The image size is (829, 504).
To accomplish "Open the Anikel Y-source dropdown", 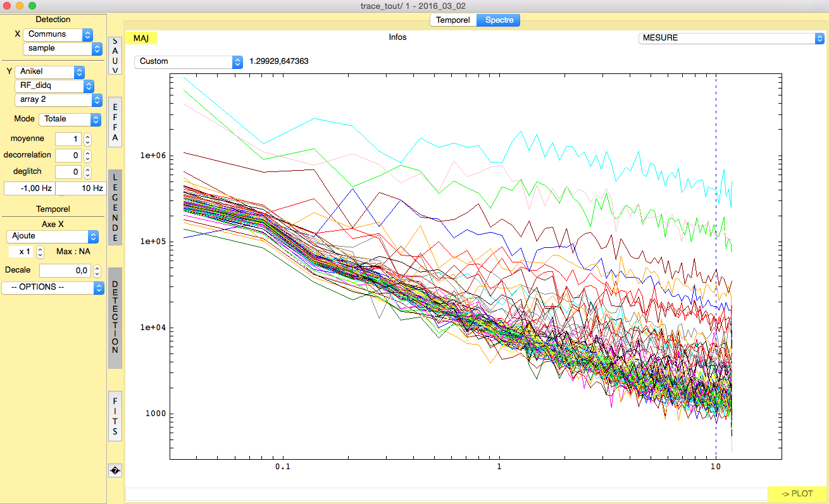I will pyautogui.click(x=49, y=72).
